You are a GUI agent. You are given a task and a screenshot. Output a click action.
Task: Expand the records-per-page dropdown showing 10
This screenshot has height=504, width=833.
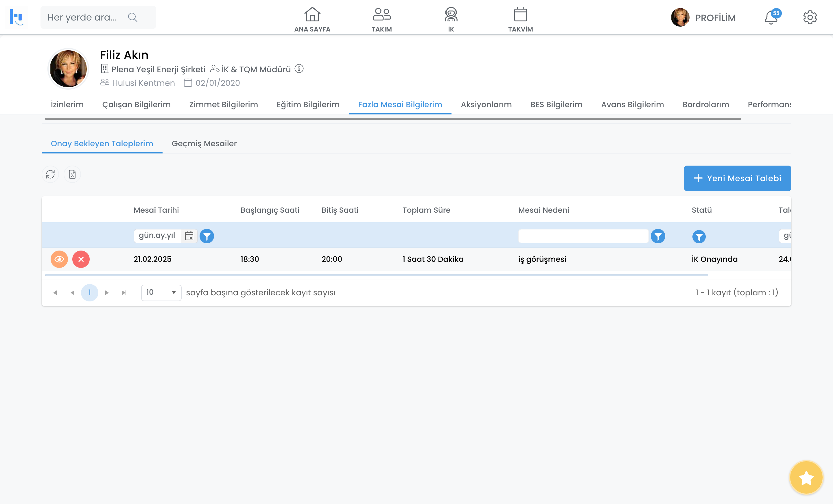(x=161, y=292)
